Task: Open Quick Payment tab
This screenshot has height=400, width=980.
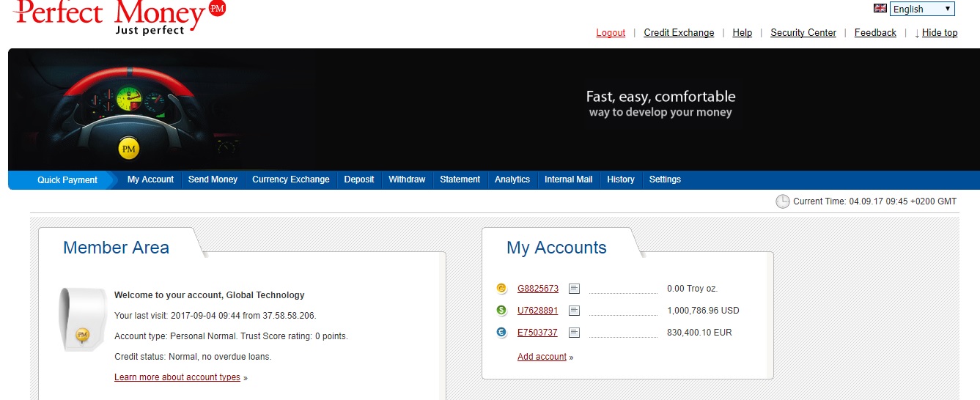Action: tap(67, 180)
